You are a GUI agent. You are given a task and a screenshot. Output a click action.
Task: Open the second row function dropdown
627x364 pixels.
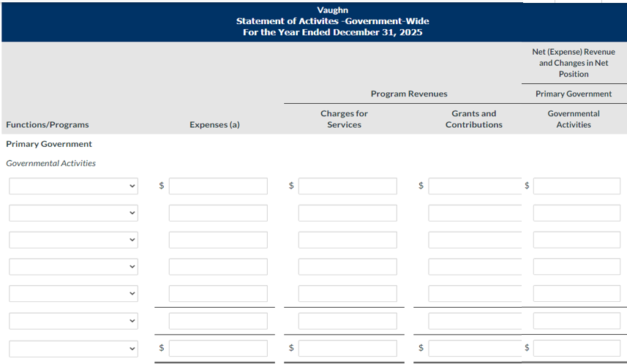(74, 213)
